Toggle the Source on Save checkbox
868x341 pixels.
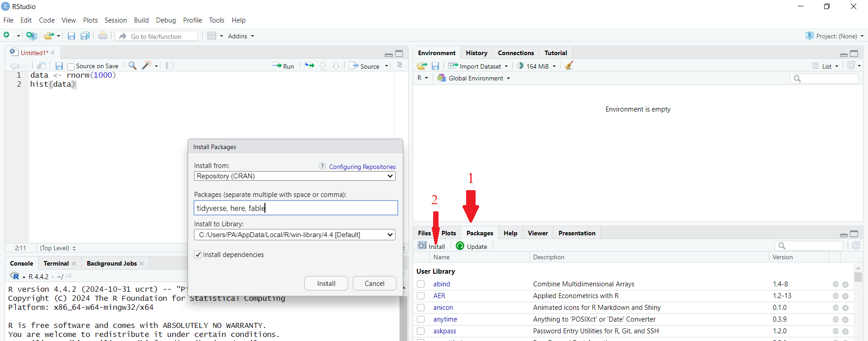coord(71,66)
